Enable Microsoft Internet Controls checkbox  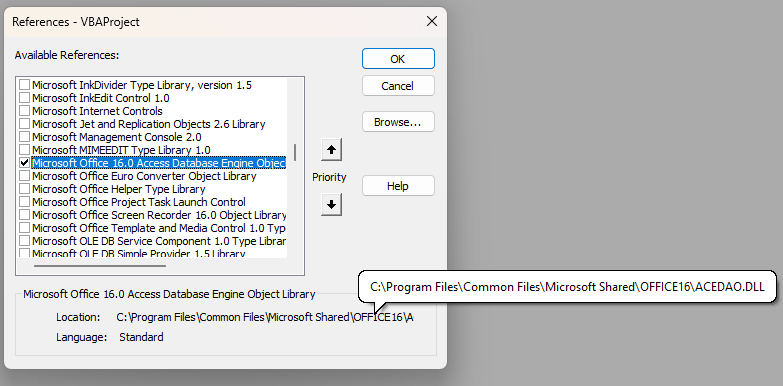pyautogui.click(x=24, y=111)
